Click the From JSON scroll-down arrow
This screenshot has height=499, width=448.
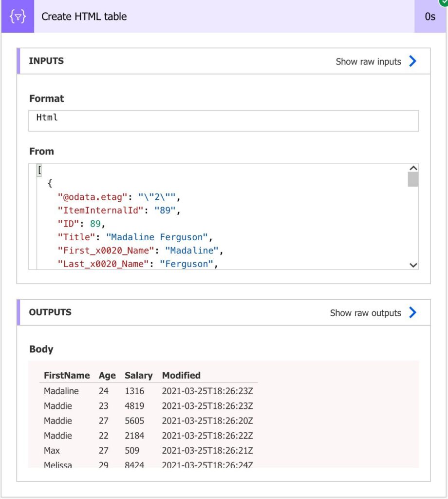click(413, 265)
